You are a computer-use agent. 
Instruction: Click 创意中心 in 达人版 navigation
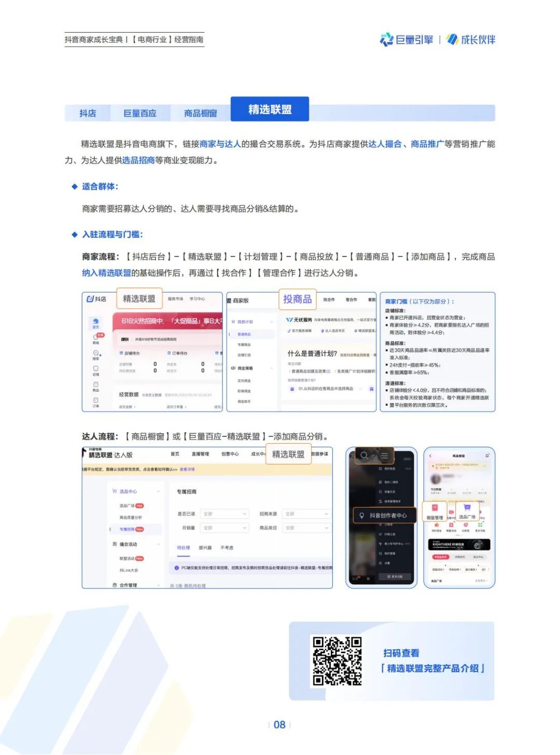(230, 454)
